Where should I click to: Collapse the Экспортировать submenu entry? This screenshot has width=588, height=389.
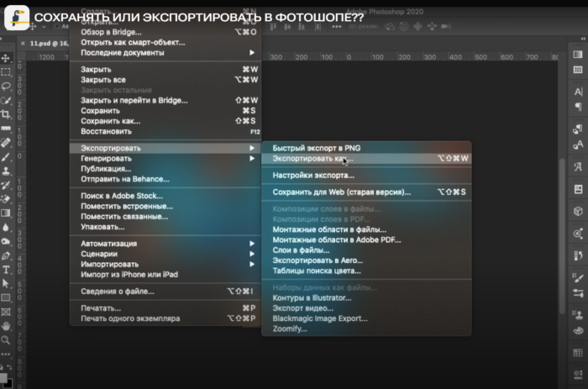[x=165, y=148]
